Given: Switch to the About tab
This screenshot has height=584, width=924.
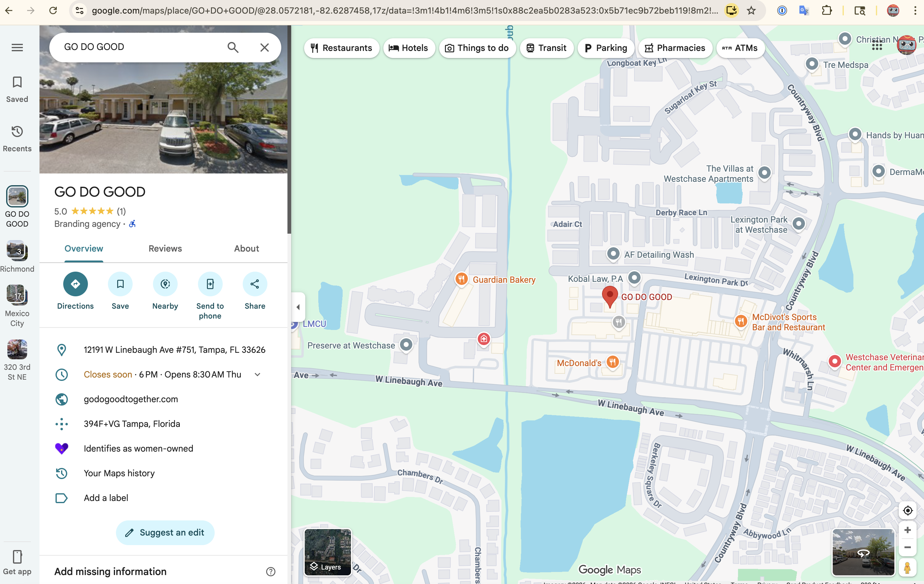Looking at the screenshot, I should [x=246, y=248].
